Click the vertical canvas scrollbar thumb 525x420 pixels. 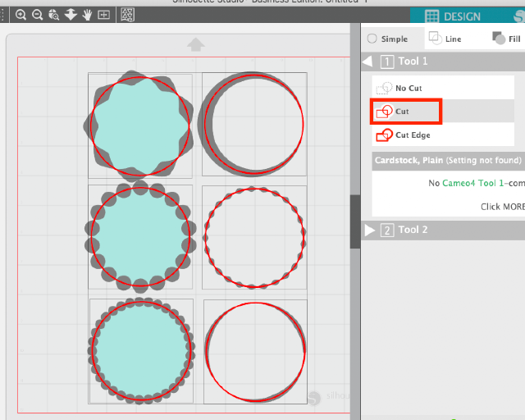(355, 221)
